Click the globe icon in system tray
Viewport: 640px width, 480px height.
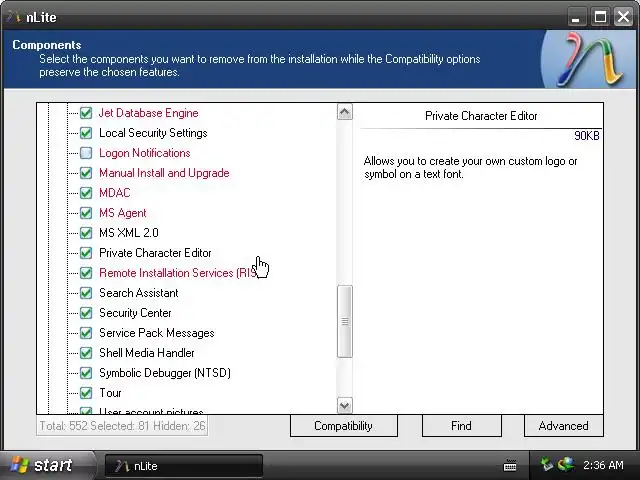pyautogui.click(x=567, y=464)
